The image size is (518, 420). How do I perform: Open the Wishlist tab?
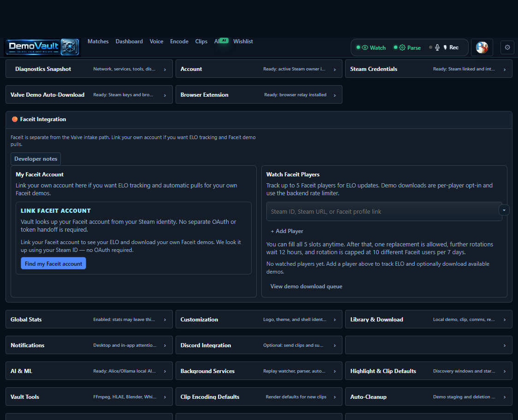243,41
